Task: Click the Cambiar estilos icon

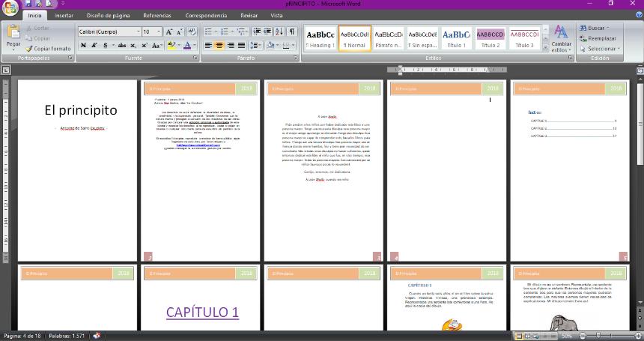Action: 561,36
